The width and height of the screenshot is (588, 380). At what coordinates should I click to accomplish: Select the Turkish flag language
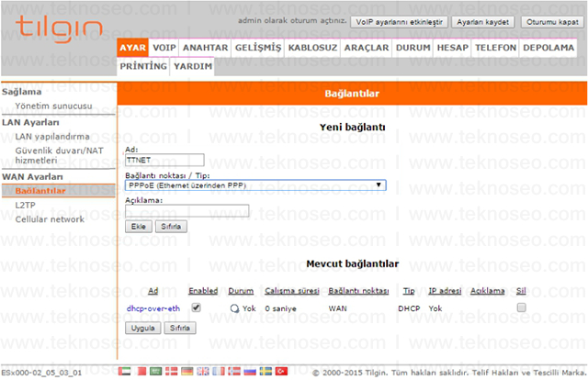pyautogui.click(x=281, y=371)
